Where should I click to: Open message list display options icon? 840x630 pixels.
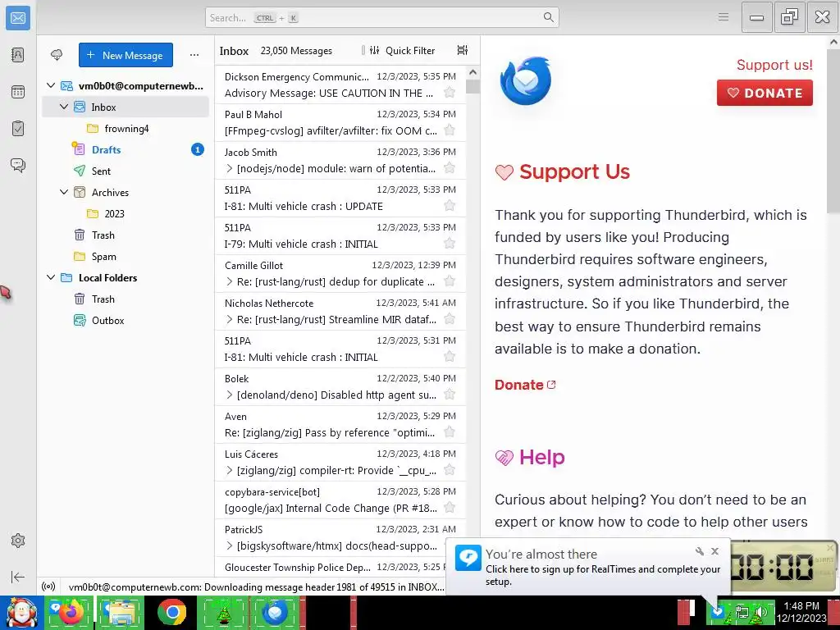click(463, 50)
